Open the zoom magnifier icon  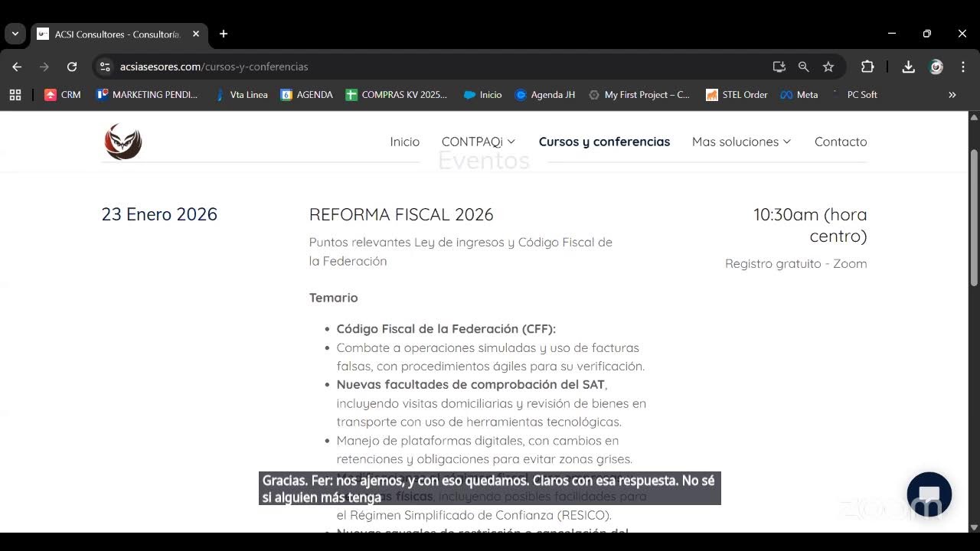click(x=803, y=67)
